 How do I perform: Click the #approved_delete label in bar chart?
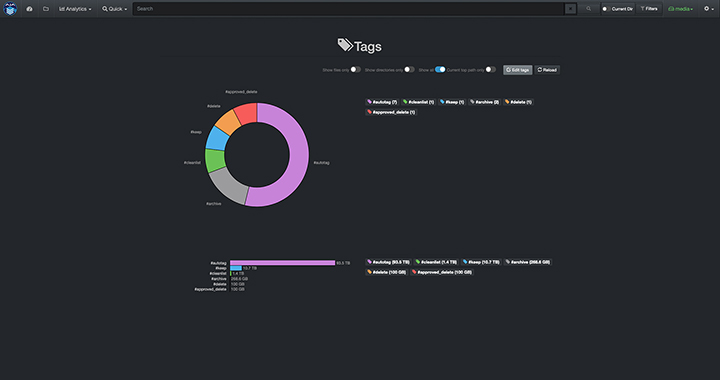[210, 289]
